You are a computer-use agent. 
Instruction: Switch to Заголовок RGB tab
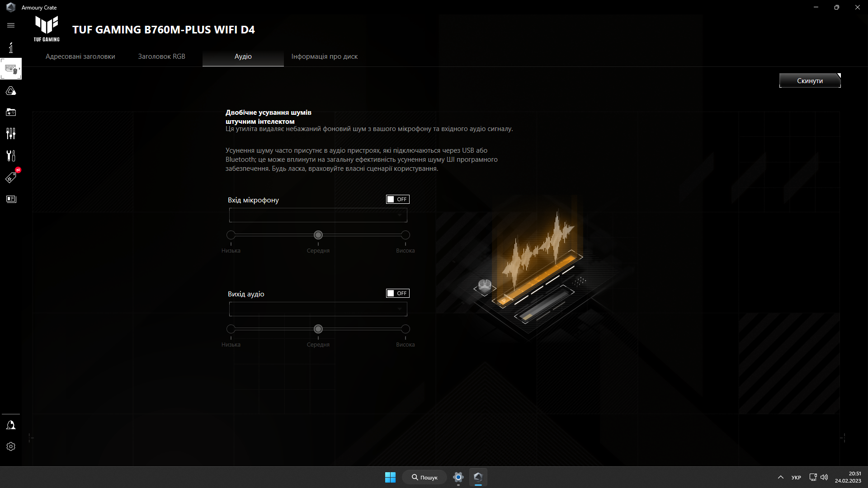coord(161,56)
